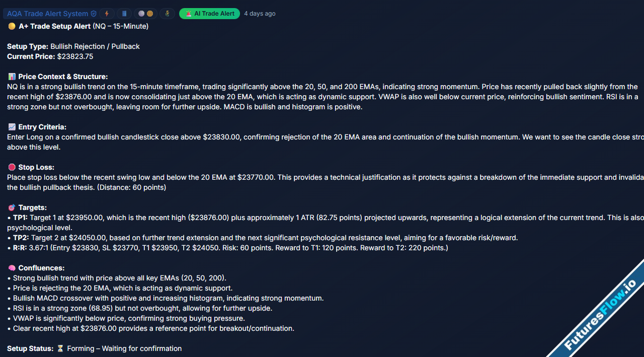
Task: Click the lightning bolt badge
Action: (107, 14)
